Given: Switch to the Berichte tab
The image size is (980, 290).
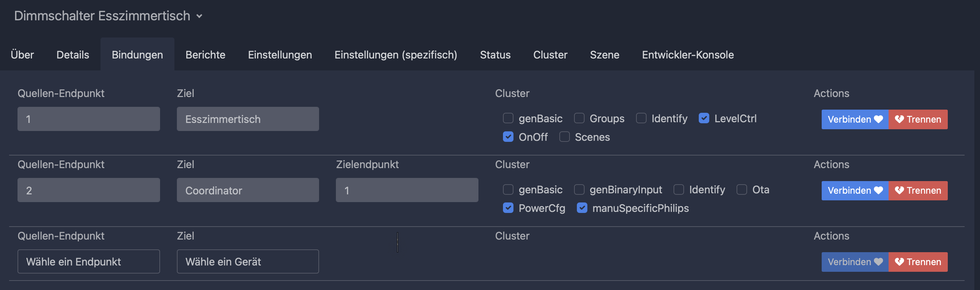Looking at the screenshot, I should (x=205, y=55).
